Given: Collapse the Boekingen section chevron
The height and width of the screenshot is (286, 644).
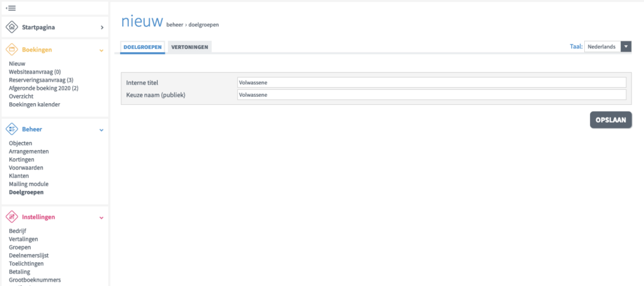Looking at the screenshot, I should coord(101,50).
